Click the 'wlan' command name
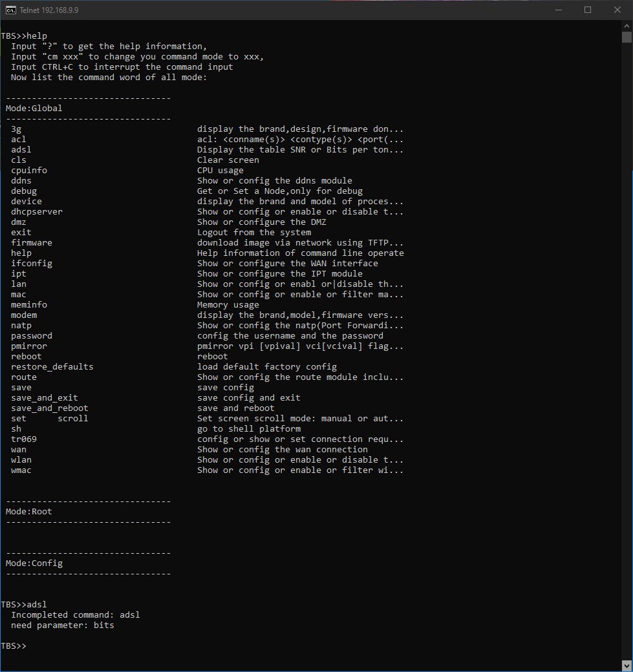Image resolution: width=633 pixels, height=672 pixels. 21,460
